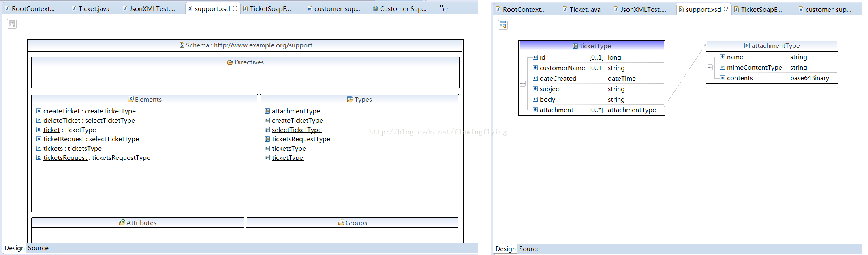The width and height of the screenshot is (868, 255).
Task: Select the id element row in ticketType
Action: (598, 57)
